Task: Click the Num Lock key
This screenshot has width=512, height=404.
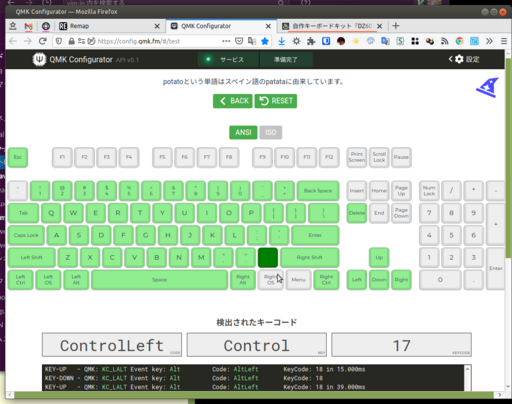Action: point(429,191)
